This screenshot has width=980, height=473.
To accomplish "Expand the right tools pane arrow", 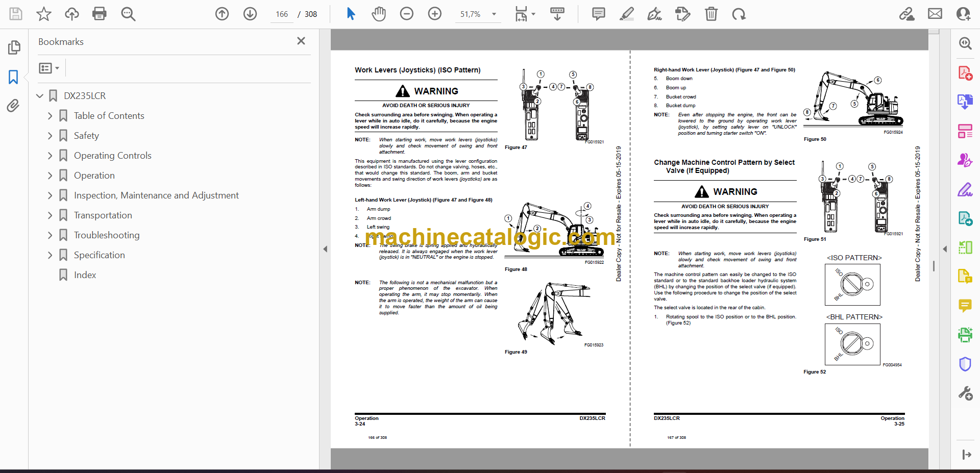I will click(x=945, y=249).
